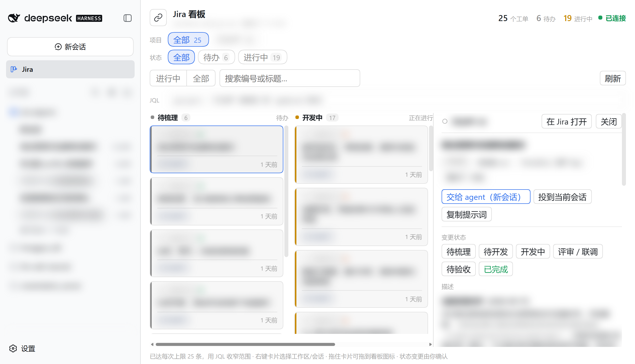Click the 已连接 connection status indicator

pos(612,18)
